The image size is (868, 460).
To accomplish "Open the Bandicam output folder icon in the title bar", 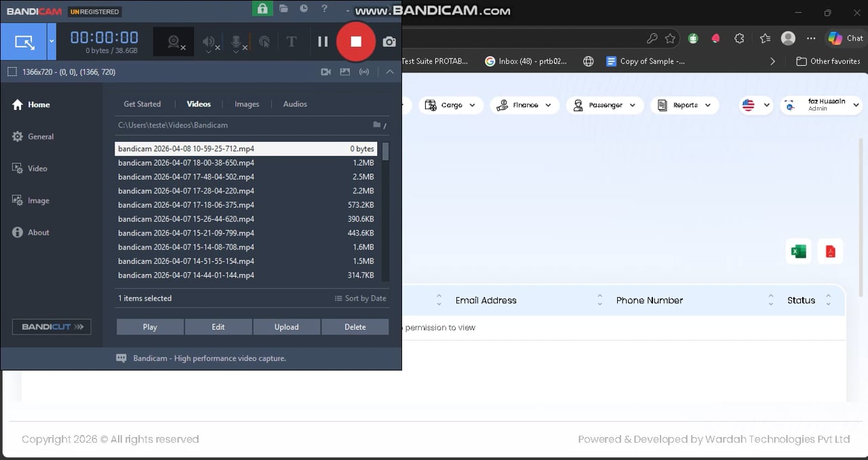I will pyautogui.click(x=283, y=9).
